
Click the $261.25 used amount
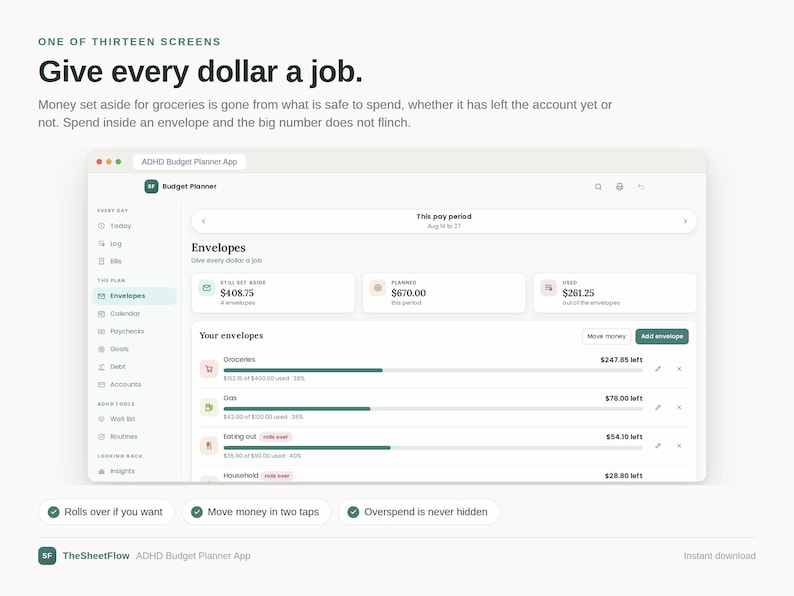click(578, 293)
